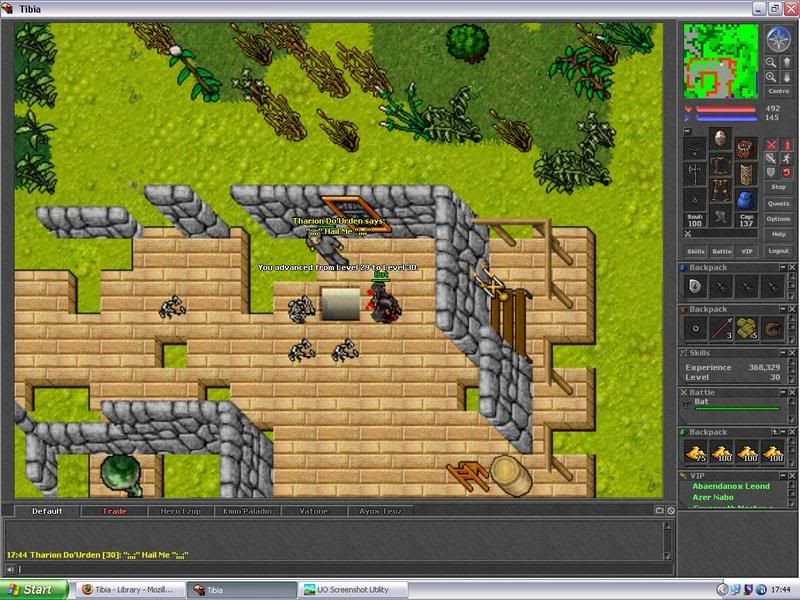Open the Options button

tap(779, 219)
